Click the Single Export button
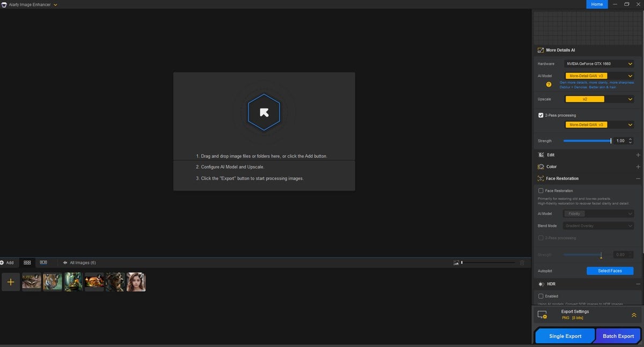 (x=565, y=336)
